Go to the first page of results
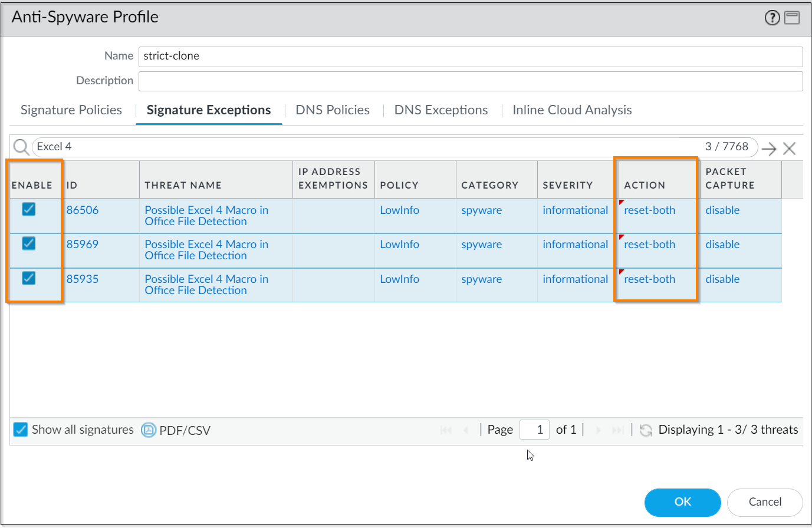 [x=446, y=430]
